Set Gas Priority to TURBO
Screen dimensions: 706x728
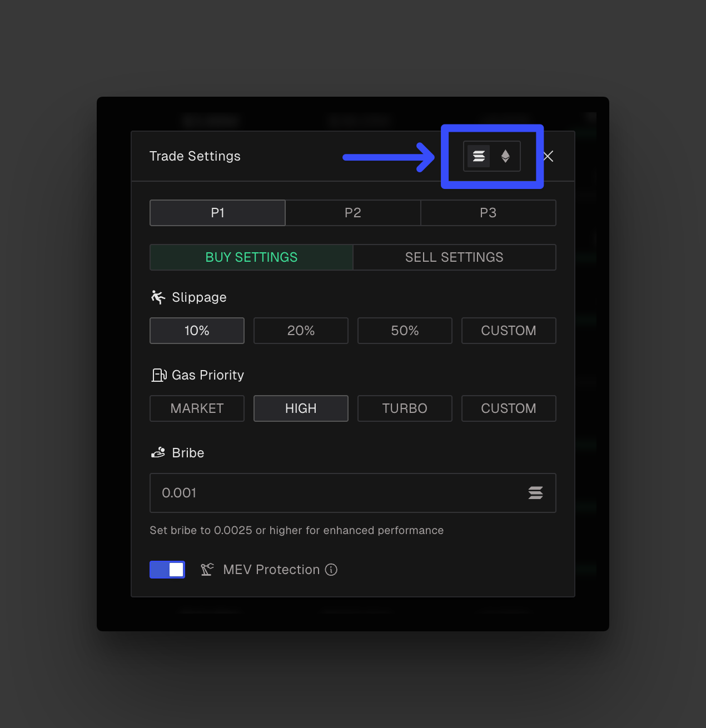pyautogui.click(x=405, y=408)
